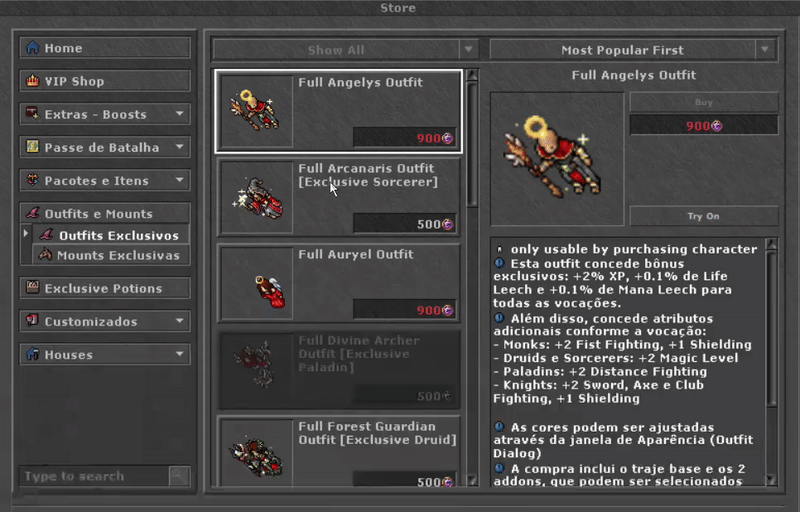Click the Houses category icon
This screenshot has height=512, width=800.
pyautogui.click(x=33, y=354)
